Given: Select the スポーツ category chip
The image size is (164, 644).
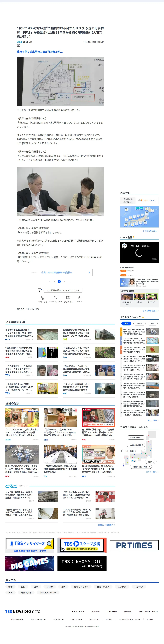Looking at the screenshot, I should (x=139, y=586).
